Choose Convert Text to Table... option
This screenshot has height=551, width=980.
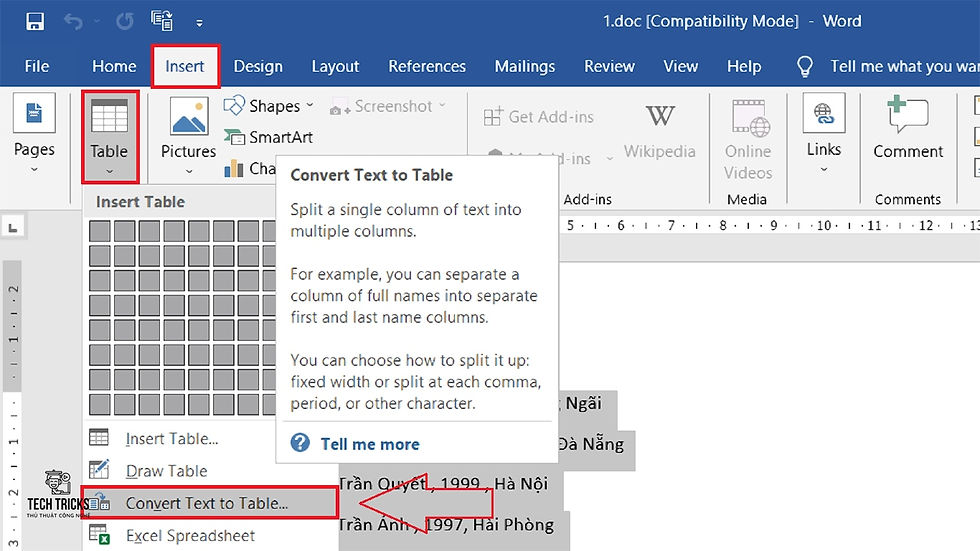210,503
